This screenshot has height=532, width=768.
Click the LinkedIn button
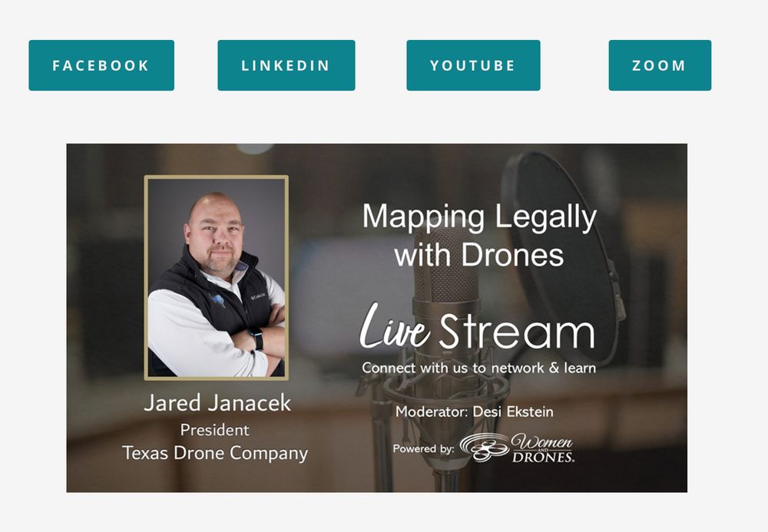point(286,65)
